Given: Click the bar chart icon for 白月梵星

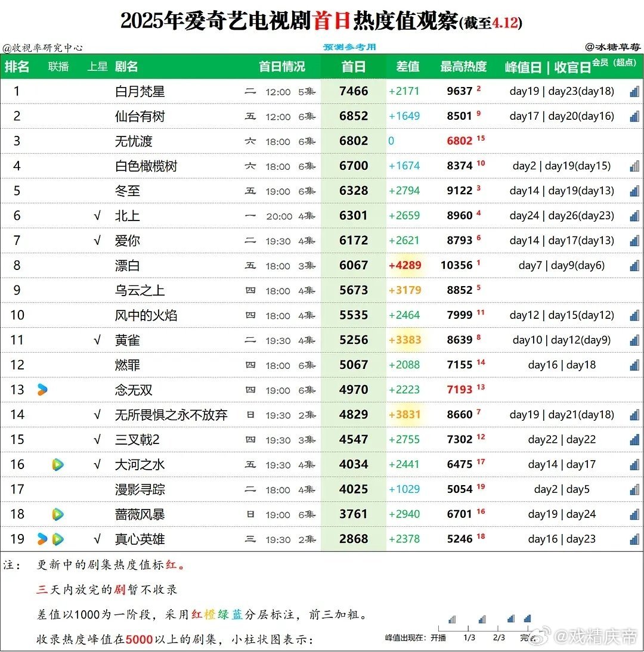Looking at the screenshot, I should (634, 91).
